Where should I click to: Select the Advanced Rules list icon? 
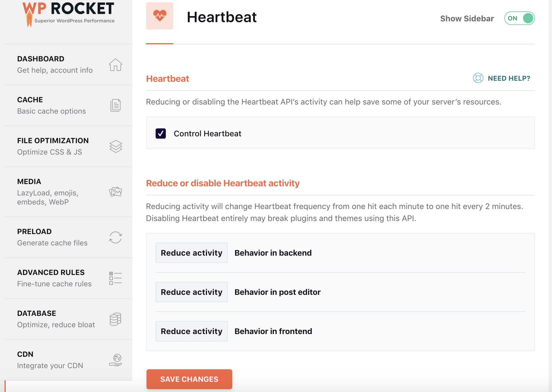[x=115, y=278]
